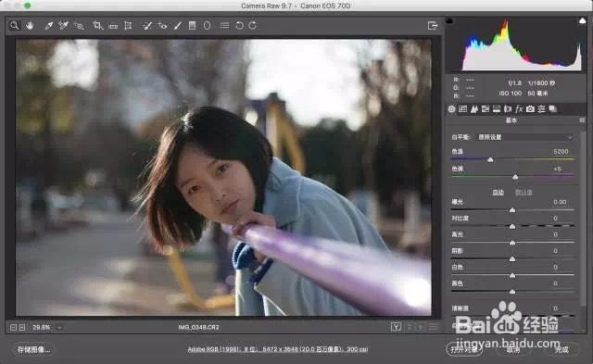Adjust the Blacks slider handle
Viewport: 593px width, 364px height.
pos(512,292)
